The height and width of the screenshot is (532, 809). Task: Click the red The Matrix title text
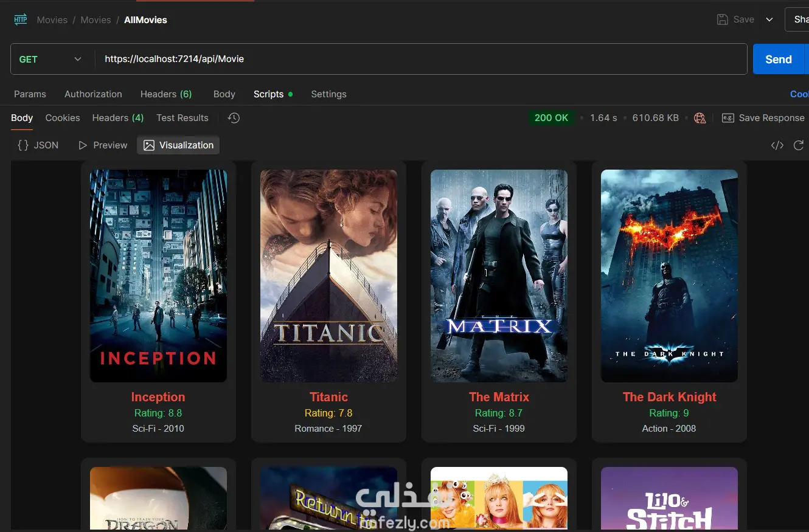499,397
